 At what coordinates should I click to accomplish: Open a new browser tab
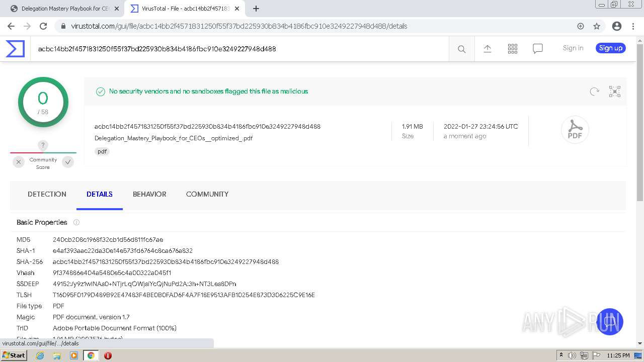[x=256, y=9]
